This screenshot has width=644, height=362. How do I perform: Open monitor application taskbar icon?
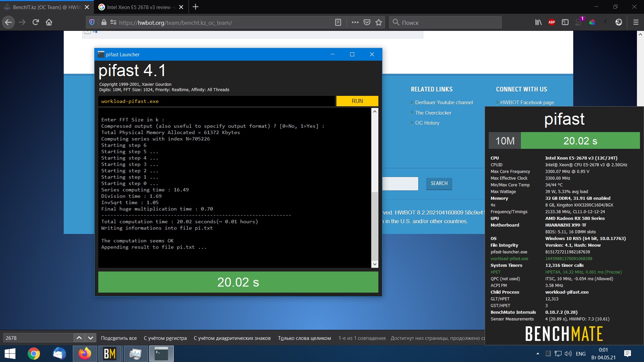click(x=136, y=354)
